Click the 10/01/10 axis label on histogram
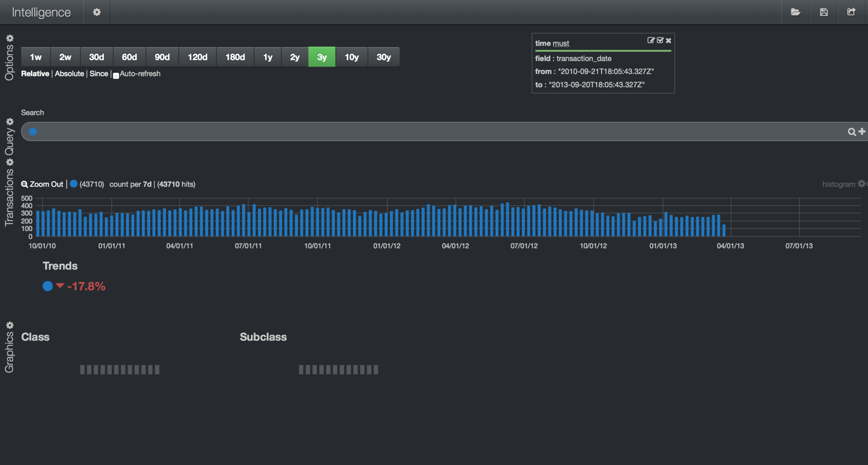 [42, 246]
